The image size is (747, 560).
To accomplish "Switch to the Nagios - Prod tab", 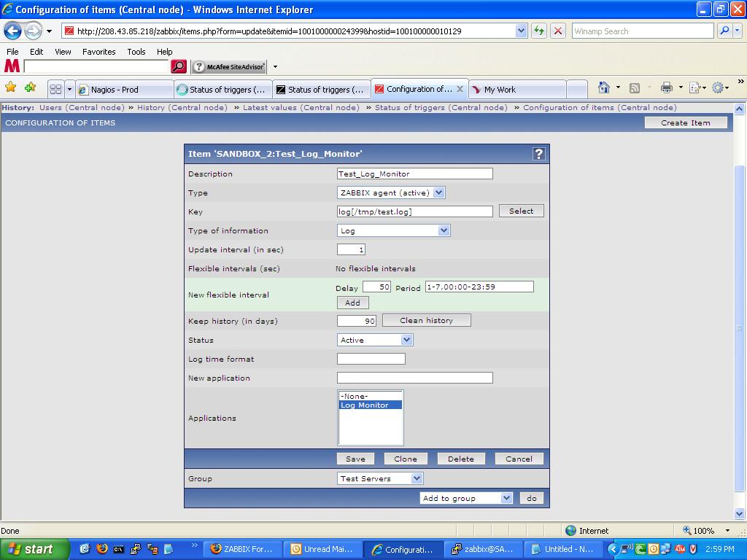I will click(x=124, y=90).
